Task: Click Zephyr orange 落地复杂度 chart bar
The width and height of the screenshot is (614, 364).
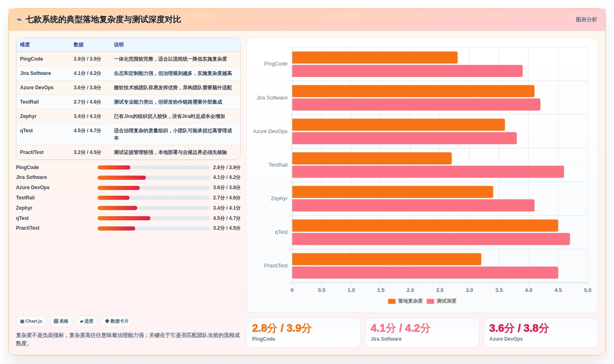Action: (393, 192)
